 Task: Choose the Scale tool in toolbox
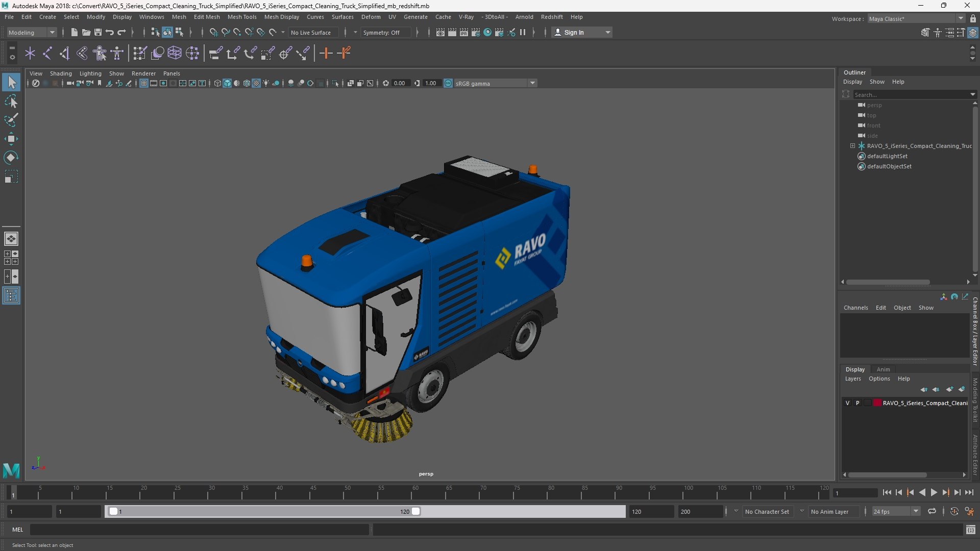pyautogui.click(x=11, y=177)
